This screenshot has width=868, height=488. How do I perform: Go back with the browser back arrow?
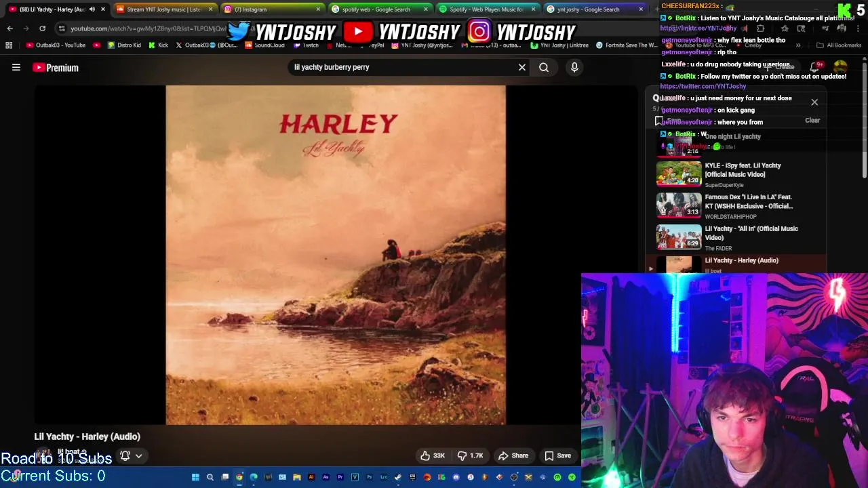[x=9, y=28]
